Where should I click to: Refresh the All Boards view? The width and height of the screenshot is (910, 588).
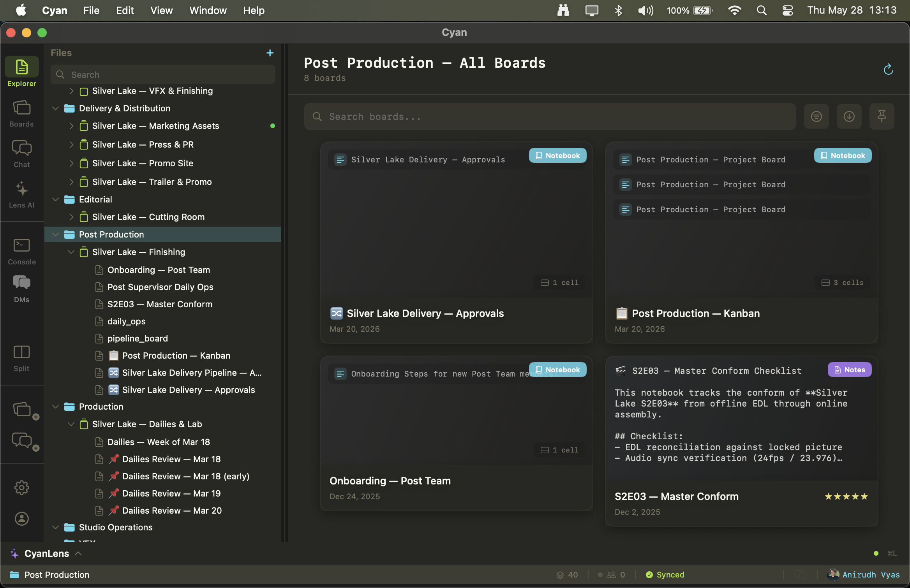pos(888,69)
